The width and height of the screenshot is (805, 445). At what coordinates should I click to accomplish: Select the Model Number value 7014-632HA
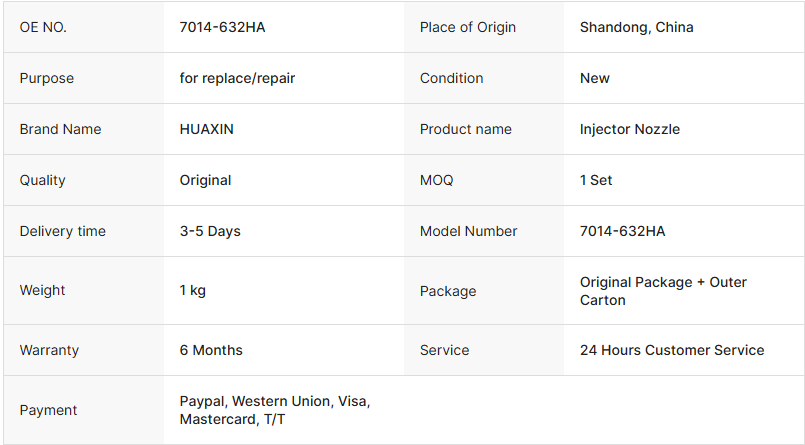pyautogui.click(x=622, y=231)
